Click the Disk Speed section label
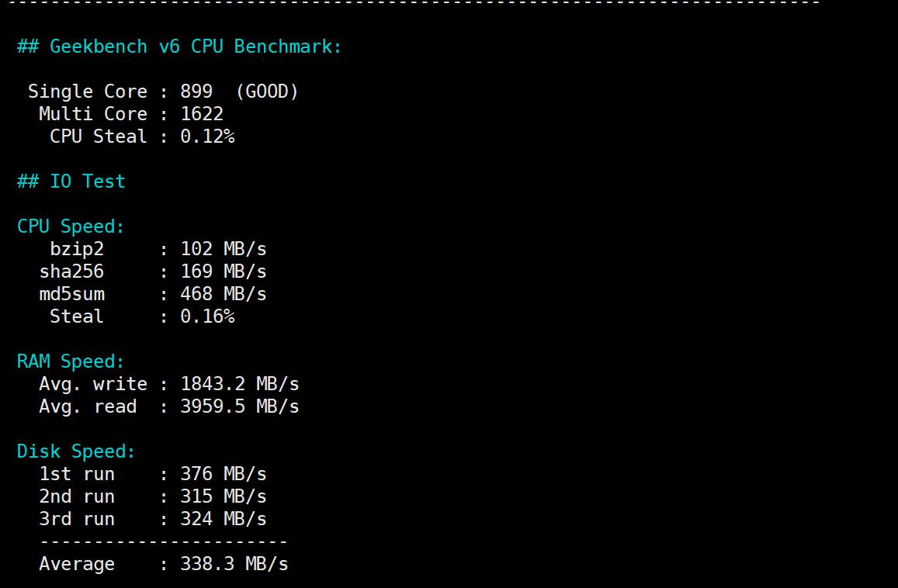The height and width of the screenshot is (588, 898). (x=76, y=451)
